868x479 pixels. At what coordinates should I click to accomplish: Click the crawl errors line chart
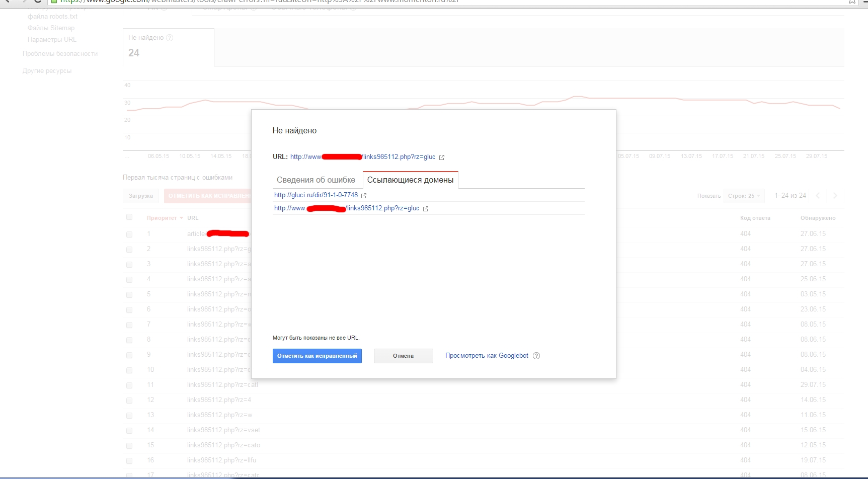483,116
